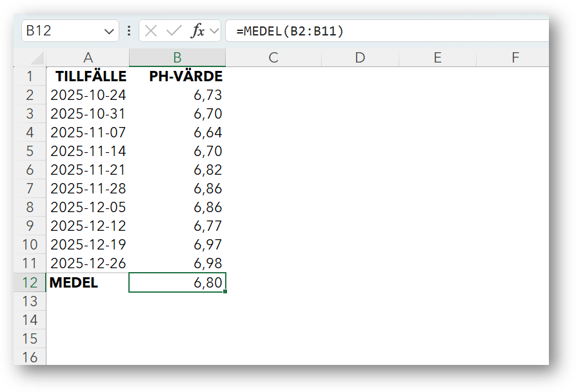Open the Name Box dropdown arrow

click(x=108, y=31)
